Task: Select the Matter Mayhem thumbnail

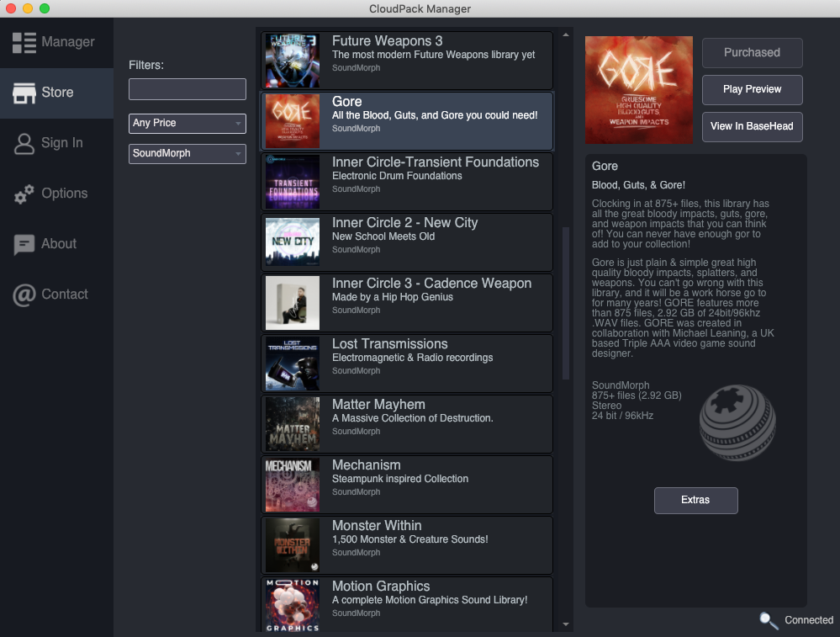Action: [x=293, y=424]
